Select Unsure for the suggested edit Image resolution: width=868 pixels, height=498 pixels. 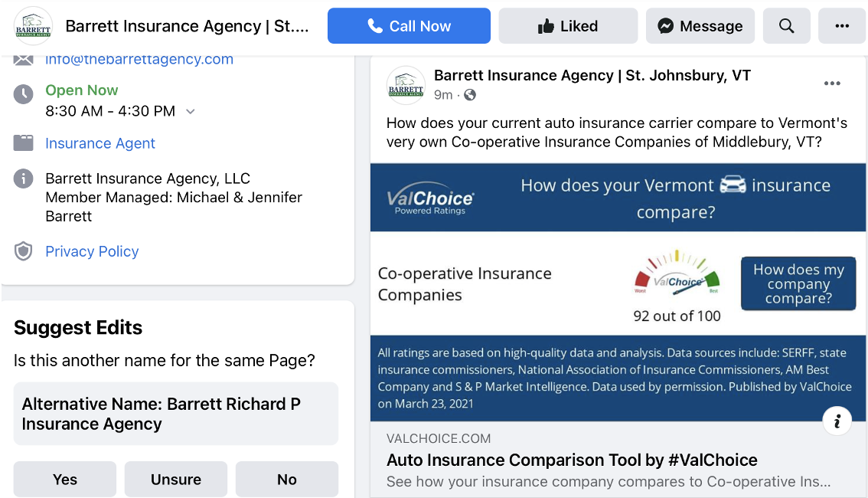[175, 479]
